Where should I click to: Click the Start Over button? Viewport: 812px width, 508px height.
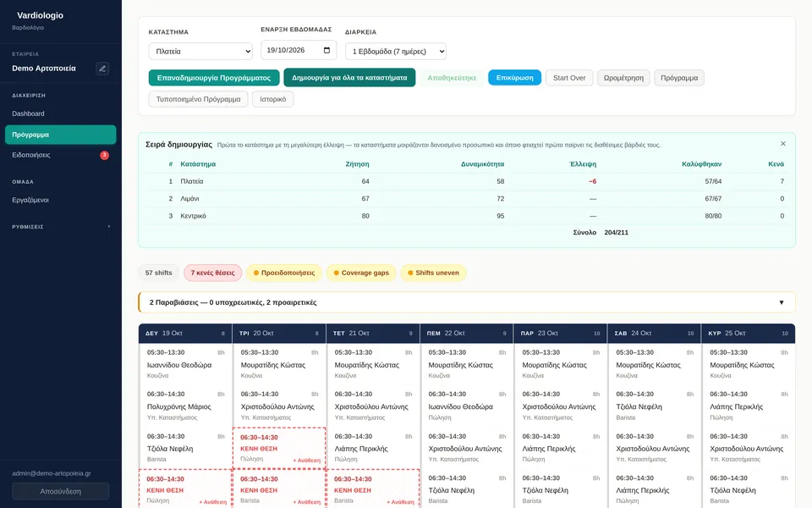(569, 78)
